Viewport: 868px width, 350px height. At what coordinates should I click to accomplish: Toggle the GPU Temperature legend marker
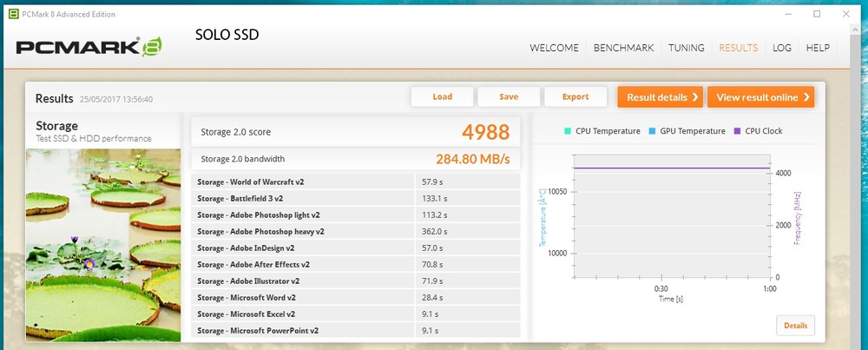tap(651, 131)
